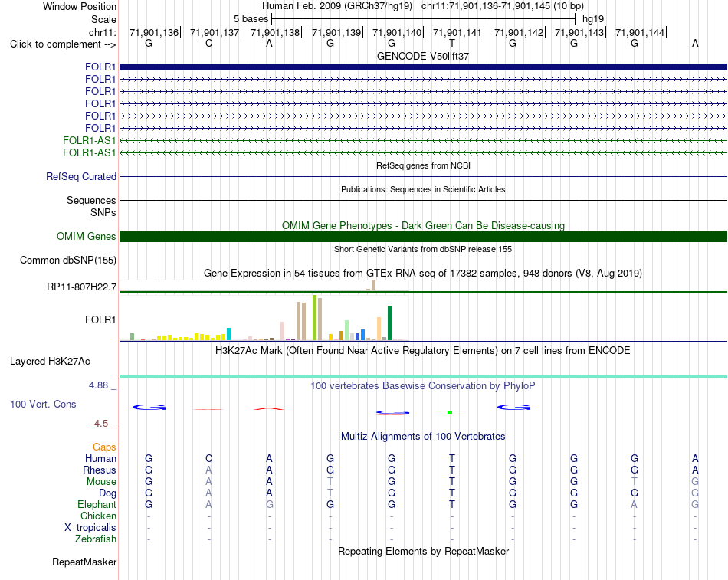Click the dark green bar in the FOLR1 expression chart
Image resolution: width=728 pixels, height=580 pixels.
pyautogui.click(x=389, y=323)
